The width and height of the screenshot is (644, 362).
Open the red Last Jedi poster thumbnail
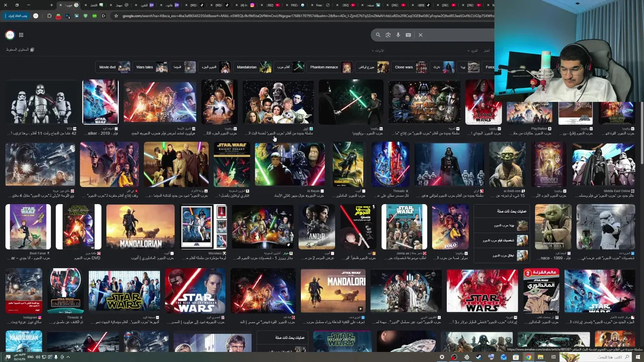pos(482,291)
